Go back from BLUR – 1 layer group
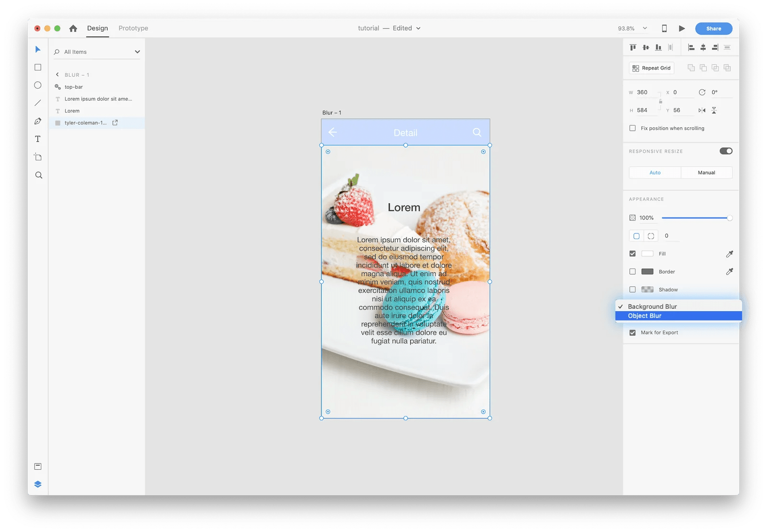 click(x=58, y=75)
